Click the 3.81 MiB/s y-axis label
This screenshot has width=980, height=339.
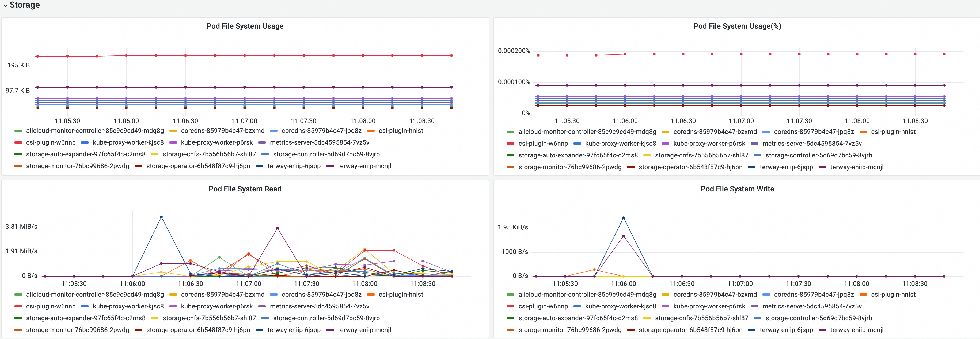pyautogui.click(x=21, y=226)
